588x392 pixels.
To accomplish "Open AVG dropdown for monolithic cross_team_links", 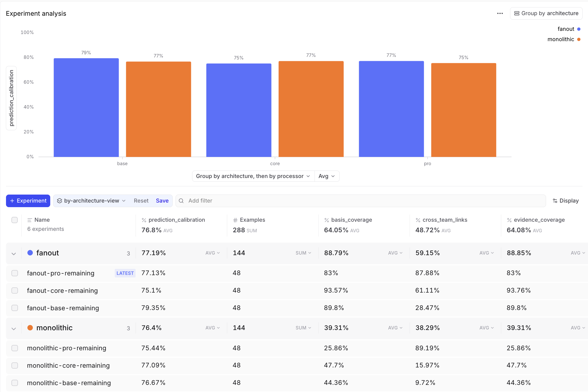I will pos(487,328).
